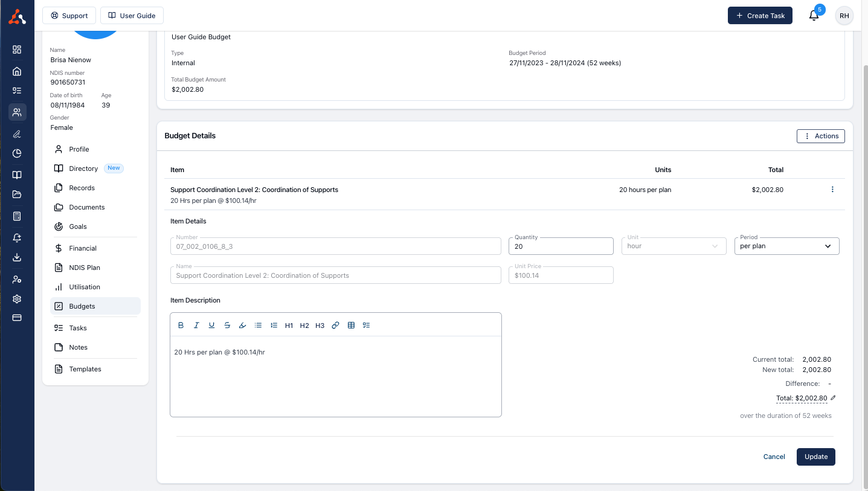This screenshot has height=491, width=868.
Task: Apply H2 heading in editor
Action: (x=304, y=326)
